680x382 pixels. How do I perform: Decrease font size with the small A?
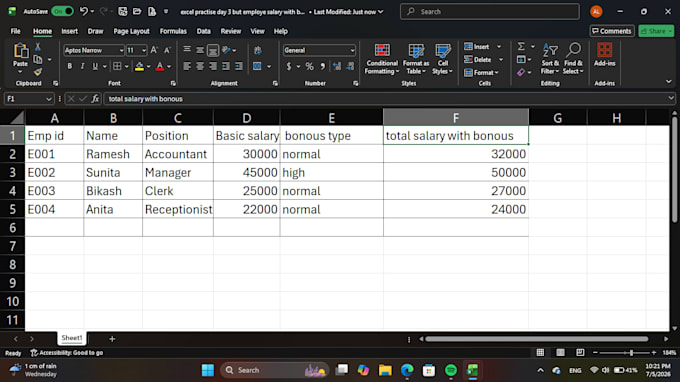(x=167, y=50)
